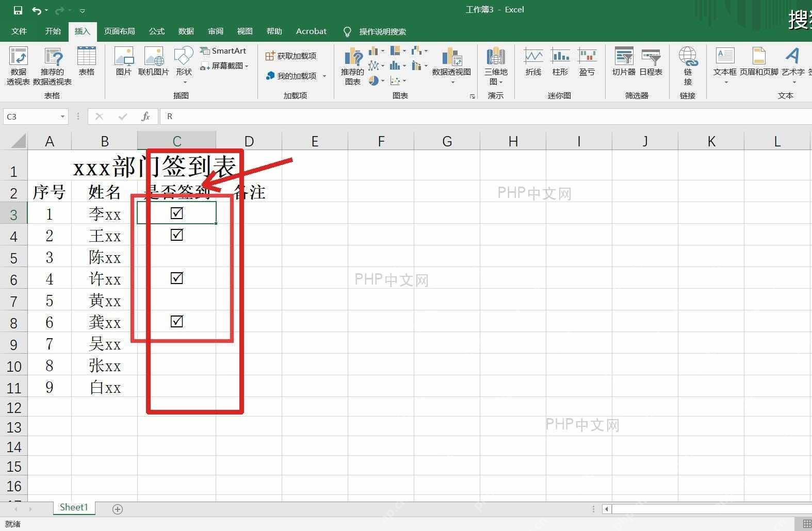Open the File (文件) tab
The height and width of the screenshot is (531, 812).
pyautogui.click(x=19, y=31)
